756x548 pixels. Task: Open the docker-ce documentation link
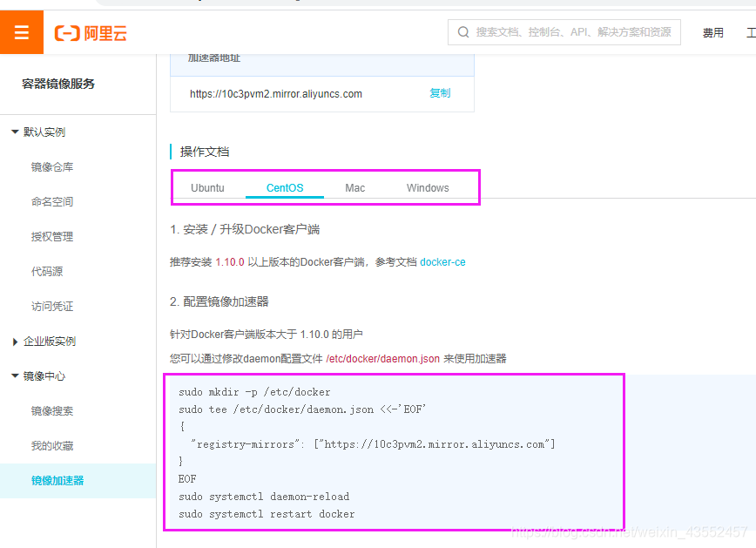[442, 262]
